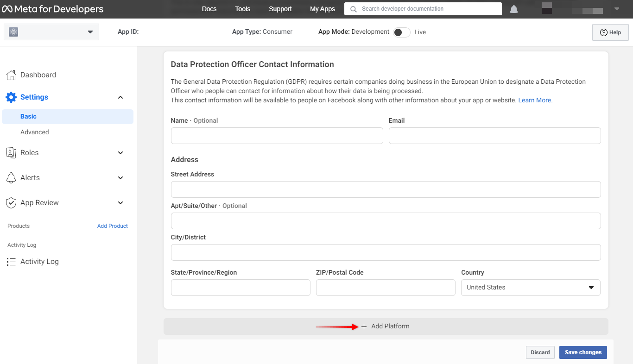The image size is (633, 364).
Task: Select Basic settings
Action: pyautogui.click(x=68, y=117)
